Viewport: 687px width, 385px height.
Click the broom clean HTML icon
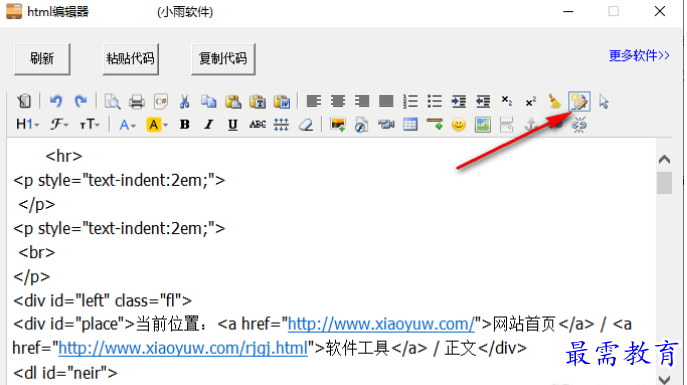pos(555,102)
